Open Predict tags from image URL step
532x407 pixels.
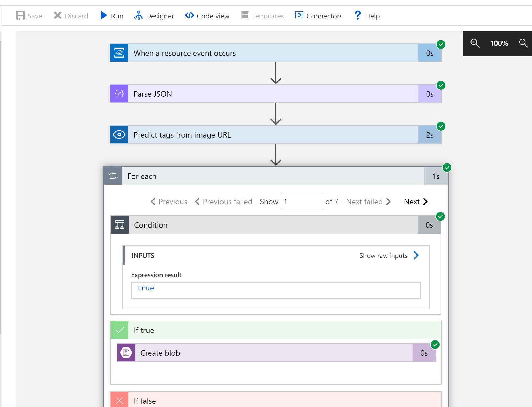pyautogui.click(x=273, y=135)
